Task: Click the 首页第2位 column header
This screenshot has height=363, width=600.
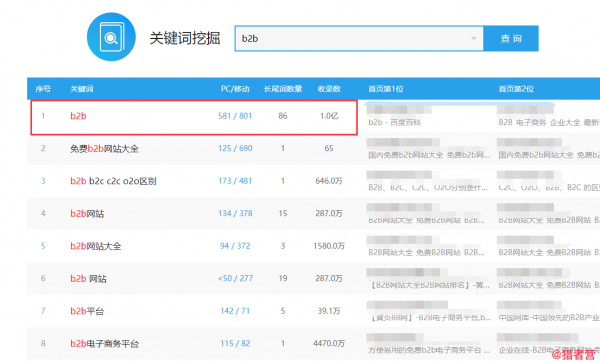Action: point(516,89)
